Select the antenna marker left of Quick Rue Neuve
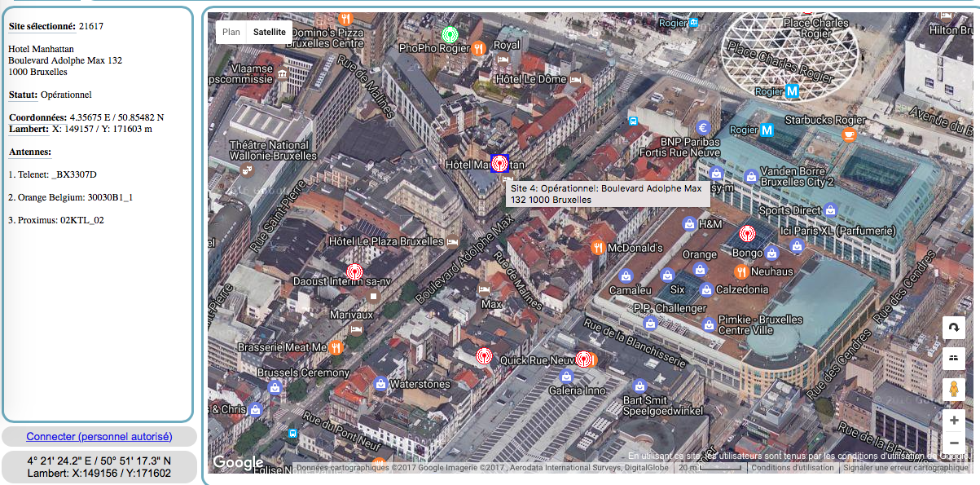 [x=484, y=356]
